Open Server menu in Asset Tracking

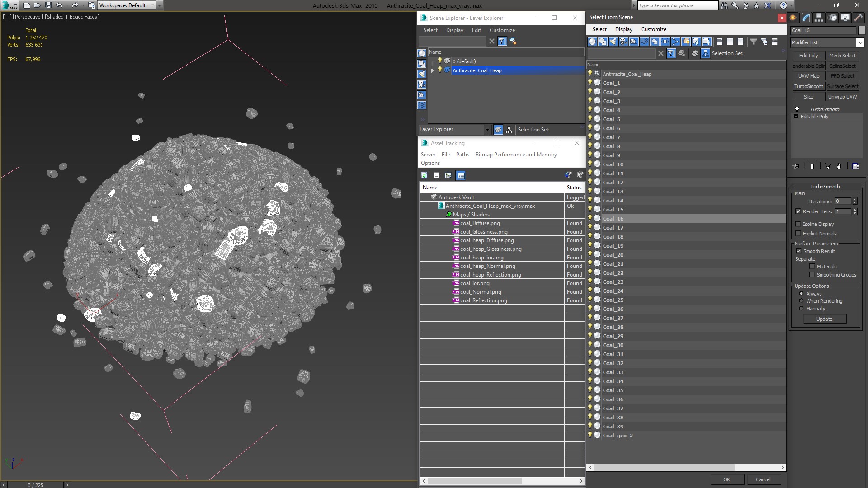(428, 155)
